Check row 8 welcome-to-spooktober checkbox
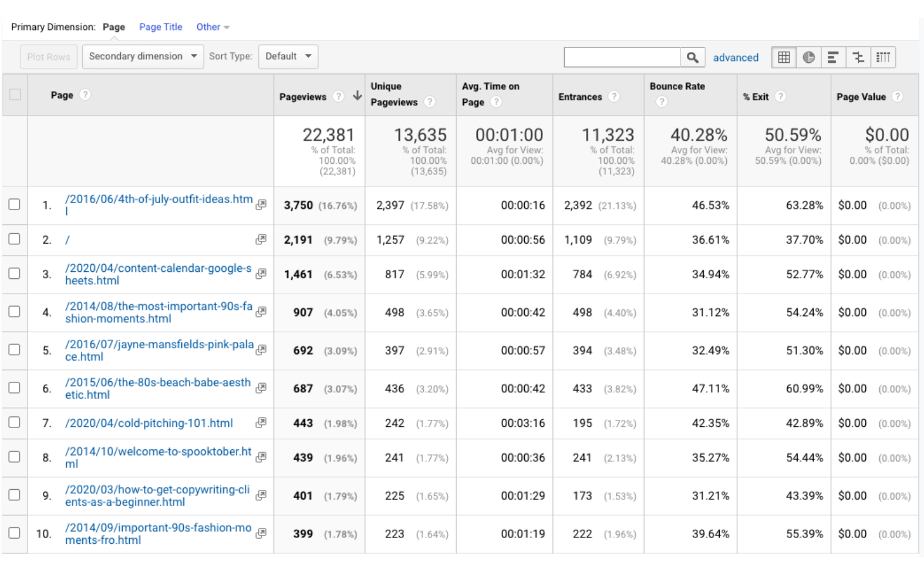Viewport: 924px width, 572px height. point(15,457)
